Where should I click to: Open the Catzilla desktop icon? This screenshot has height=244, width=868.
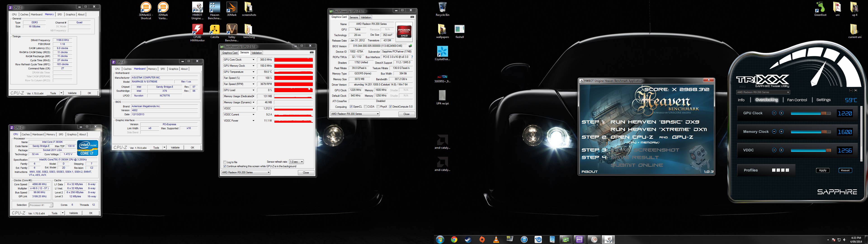coord(215,31)
